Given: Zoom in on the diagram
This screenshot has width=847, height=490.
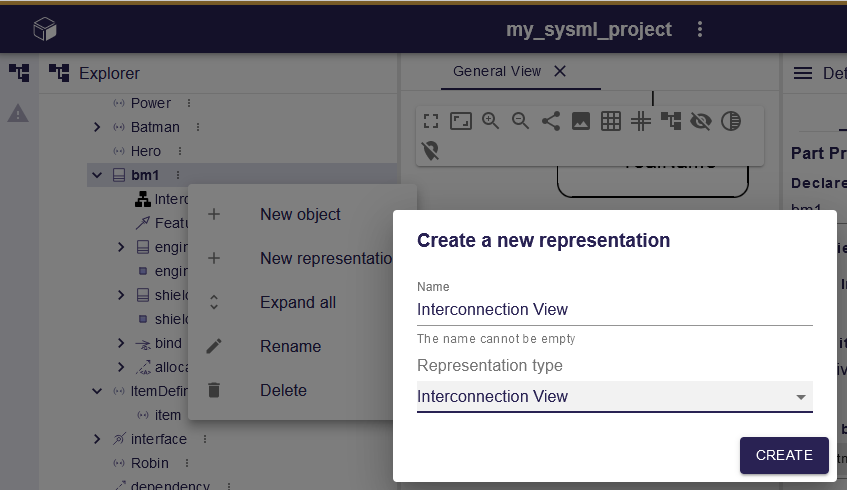Looking at the screenshot, I should click(491, 121).
